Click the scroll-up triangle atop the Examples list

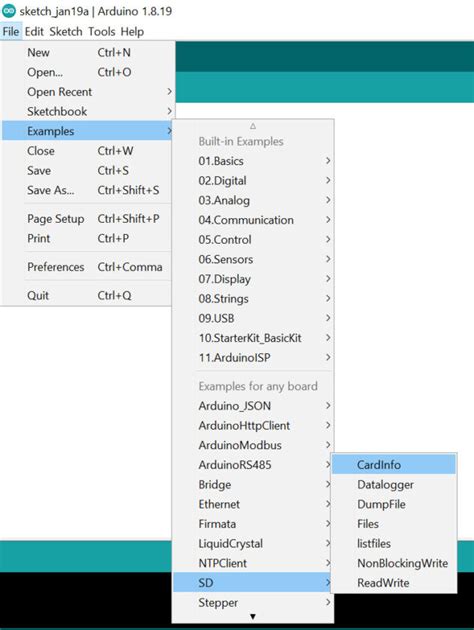click(x=253, y=126)
